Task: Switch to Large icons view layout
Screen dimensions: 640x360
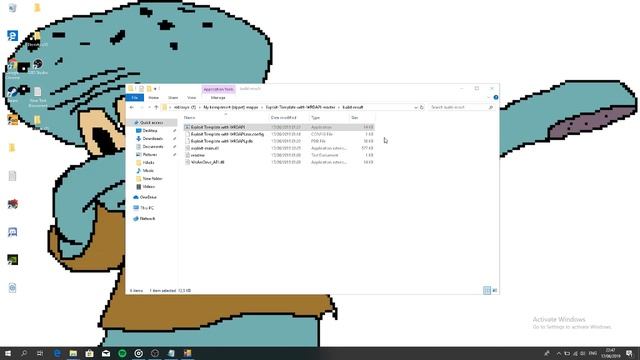Action: point(495,290)
